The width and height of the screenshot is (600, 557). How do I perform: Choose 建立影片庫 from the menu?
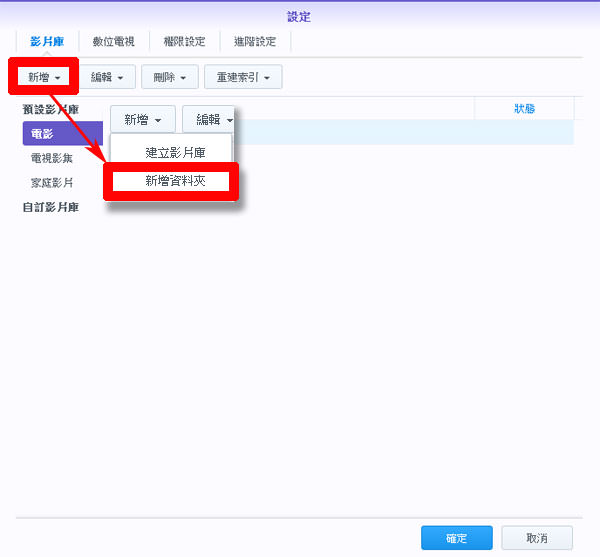(175, 153)
